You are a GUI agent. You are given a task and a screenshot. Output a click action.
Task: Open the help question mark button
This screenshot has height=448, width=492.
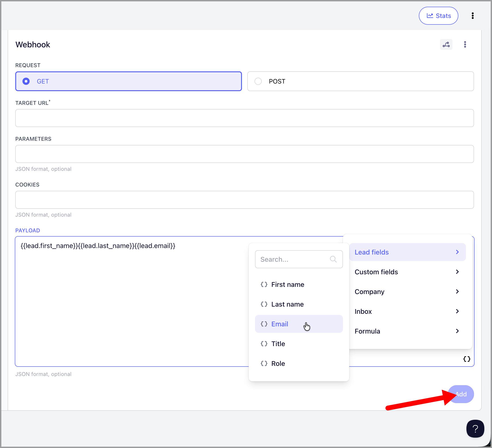coord(475,428)
